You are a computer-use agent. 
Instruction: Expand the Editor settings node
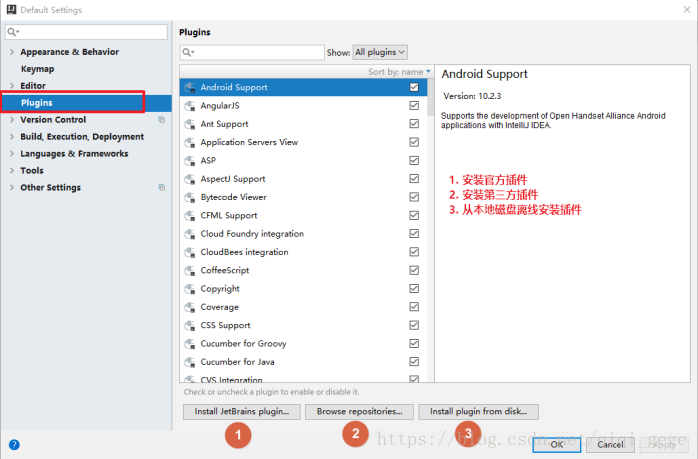pos(12,85)
